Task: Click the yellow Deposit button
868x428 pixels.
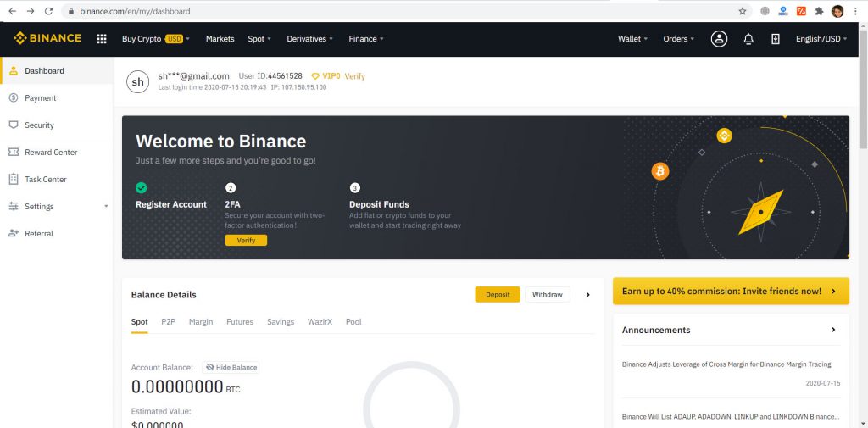Action: [x=498, y=295]
